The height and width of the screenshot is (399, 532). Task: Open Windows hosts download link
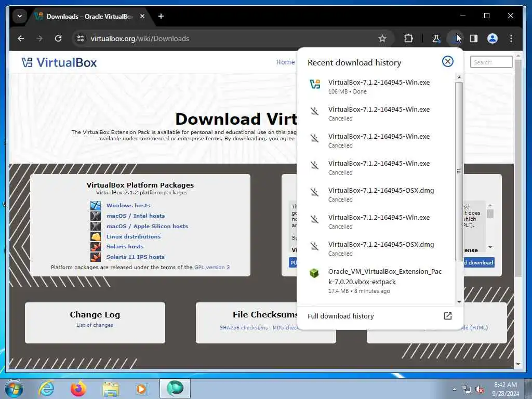coord(128,205)
